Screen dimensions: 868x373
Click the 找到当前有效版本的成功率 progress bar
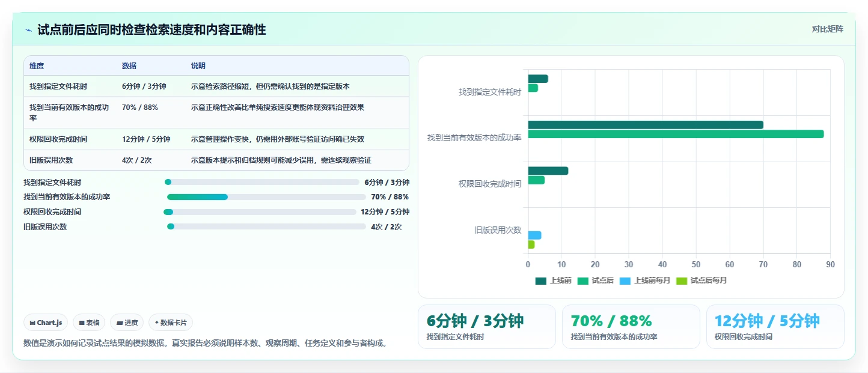click(x=266, y=197)
